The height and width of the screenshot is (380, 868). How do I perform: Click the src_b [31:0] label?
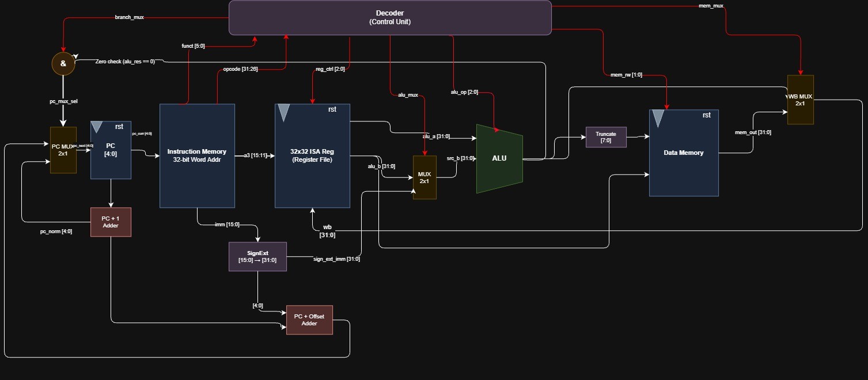(460, 158)
